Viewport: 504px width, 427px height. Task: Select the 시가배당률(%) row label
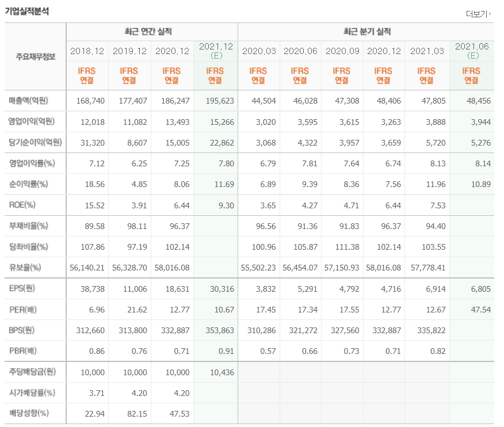point(32,392)
